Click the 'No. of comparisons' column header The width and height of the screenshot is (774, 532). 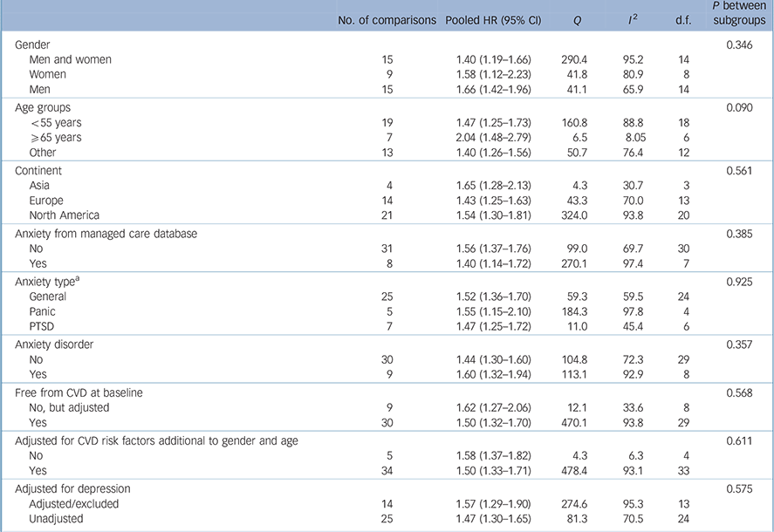click(387, 20)
